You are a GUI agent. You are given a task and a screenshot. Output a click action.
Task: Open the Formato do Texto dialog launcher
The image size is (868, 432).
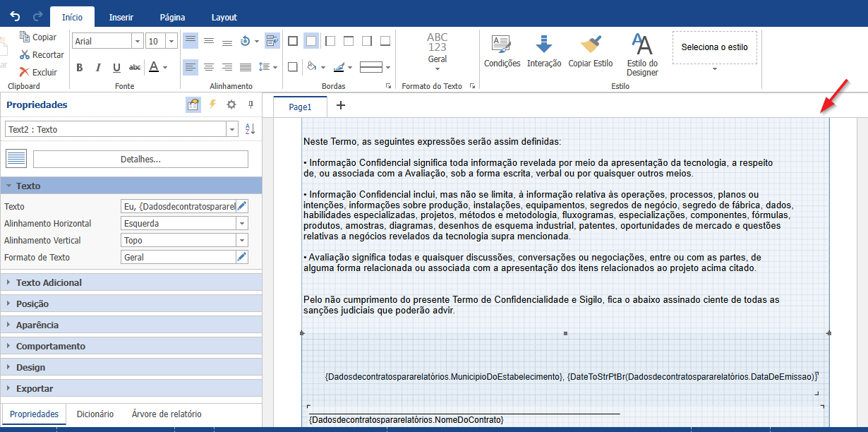pos(472,86)
